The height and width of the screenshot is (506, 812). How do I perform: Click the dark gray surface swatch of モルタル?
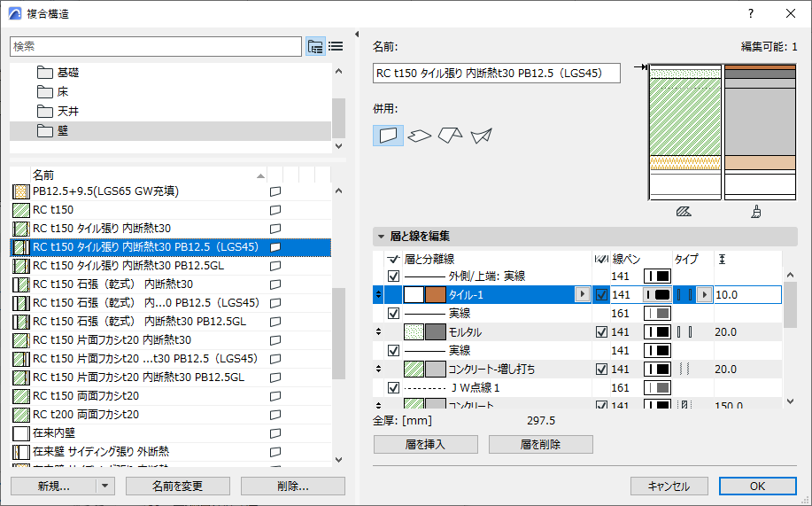click(x=436, y=332)
